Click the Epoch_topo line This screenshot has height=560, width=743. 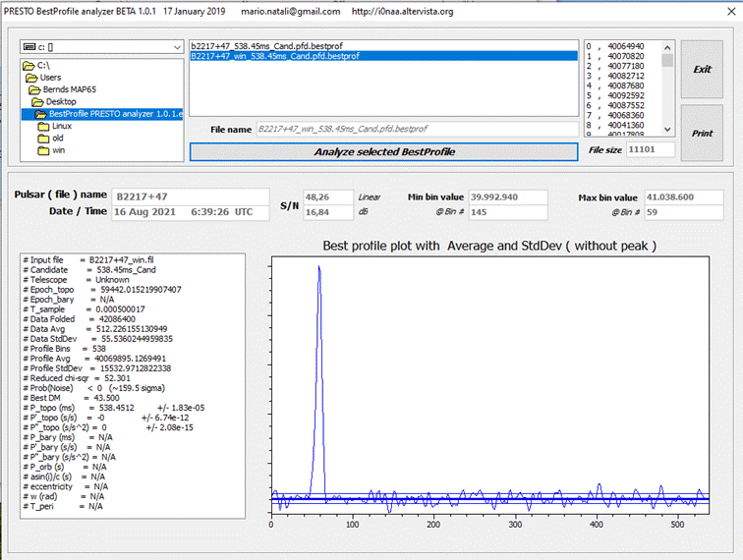[102, 290]
